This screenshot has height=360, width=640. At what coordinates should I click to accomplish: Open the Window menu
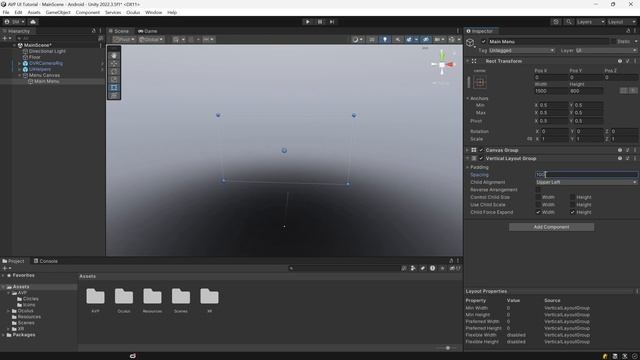point(153,13)
